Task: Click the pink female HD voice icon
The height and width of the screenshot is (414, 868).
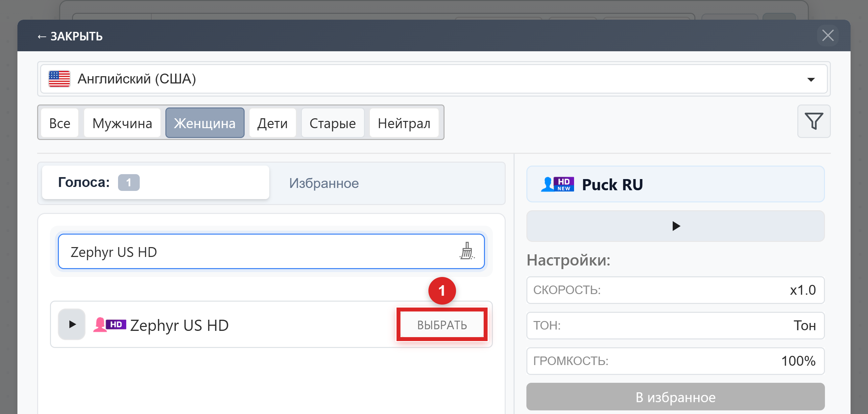Action: [109, 324]
